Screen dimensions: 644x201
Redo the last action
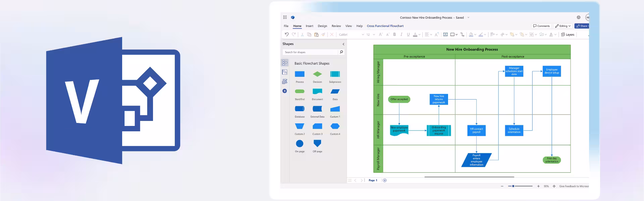click(x=294, y=35)
